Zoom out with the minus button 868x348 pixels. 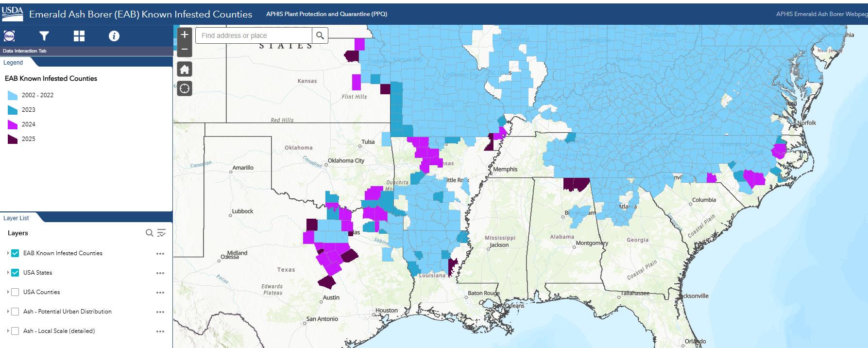click(185, 49)
